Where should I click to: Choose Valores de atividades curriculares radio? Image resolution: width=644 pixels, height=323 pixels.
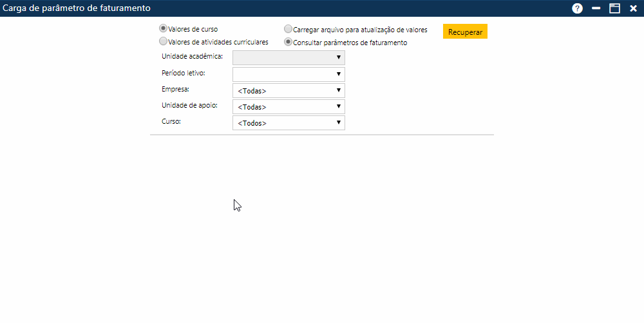164,41
